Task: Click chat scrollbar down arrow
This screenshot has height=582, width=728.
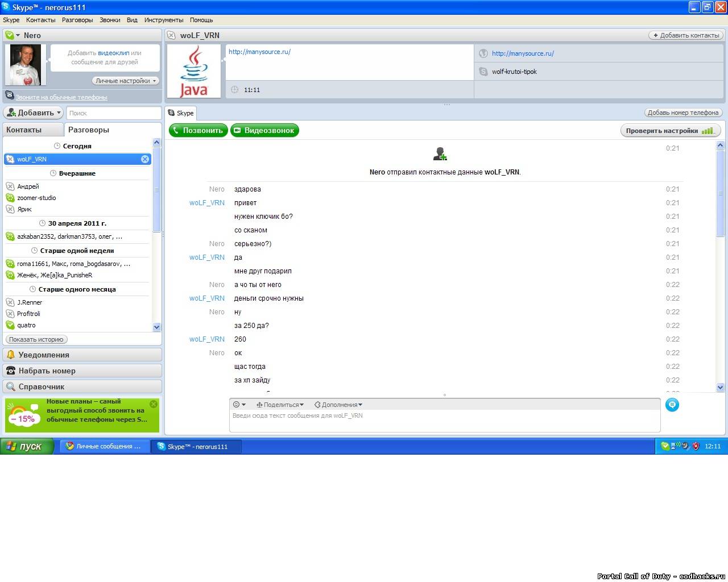Action: pos(720,387)
